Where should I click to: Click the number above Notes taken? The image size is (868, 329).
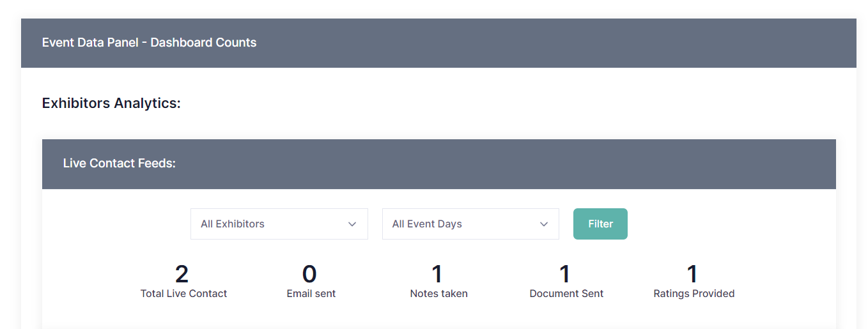point(437,274)
